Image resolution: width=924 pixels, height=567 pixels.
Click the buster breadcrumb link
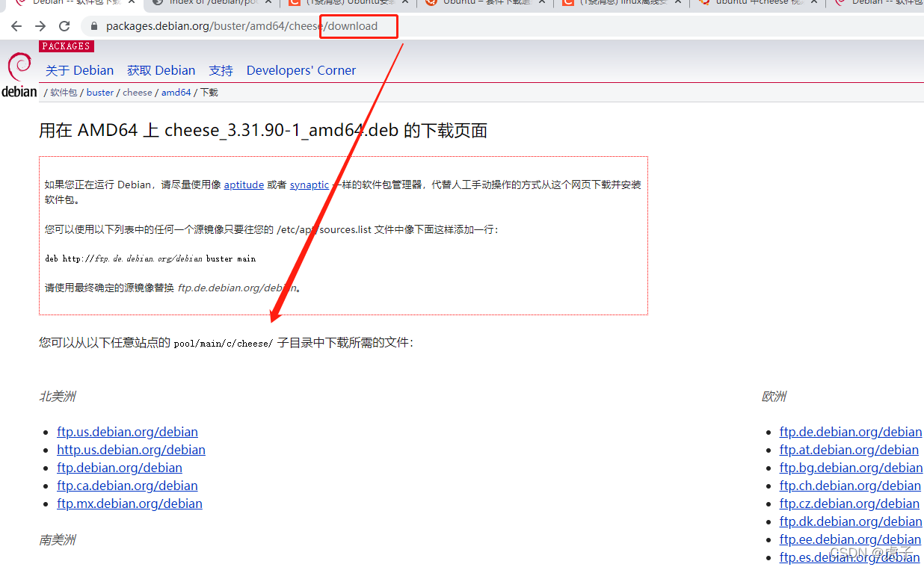(100, 93)
